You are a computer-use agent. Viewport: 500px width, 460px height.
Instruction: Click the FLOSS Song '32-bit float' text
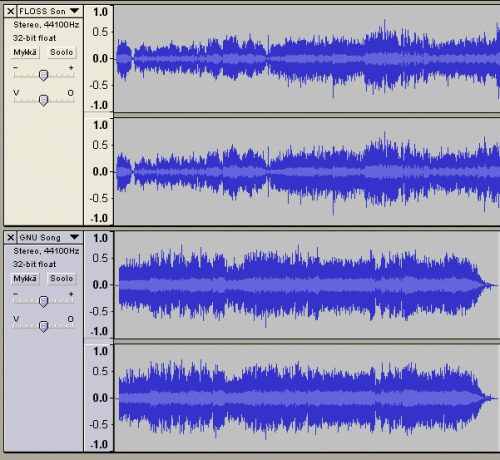coord(34,38)
